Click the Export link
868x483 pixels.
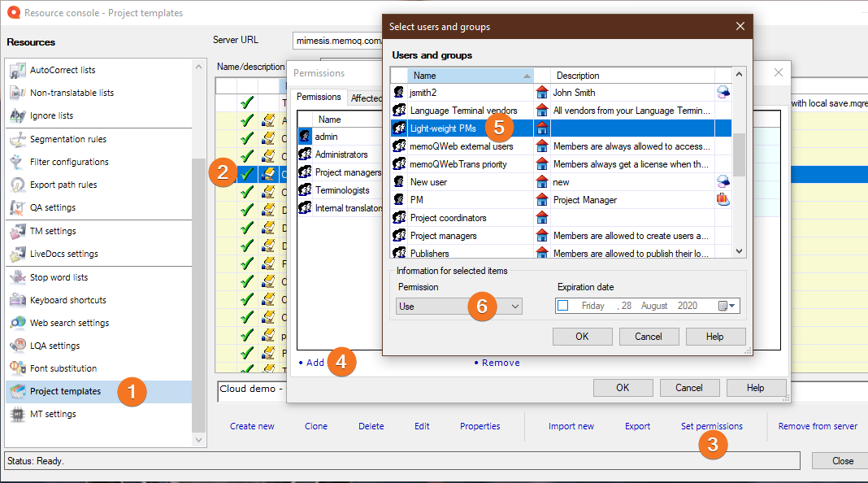tap(638, 426)
